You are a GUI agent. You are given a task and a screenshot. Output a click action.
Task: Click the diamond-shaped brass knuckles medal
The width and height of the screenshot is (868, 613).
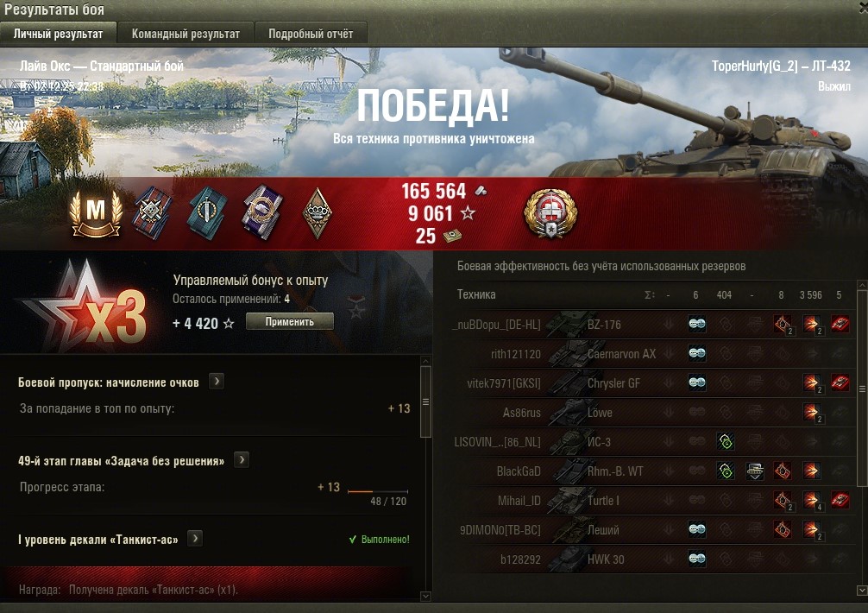(318, 213)
